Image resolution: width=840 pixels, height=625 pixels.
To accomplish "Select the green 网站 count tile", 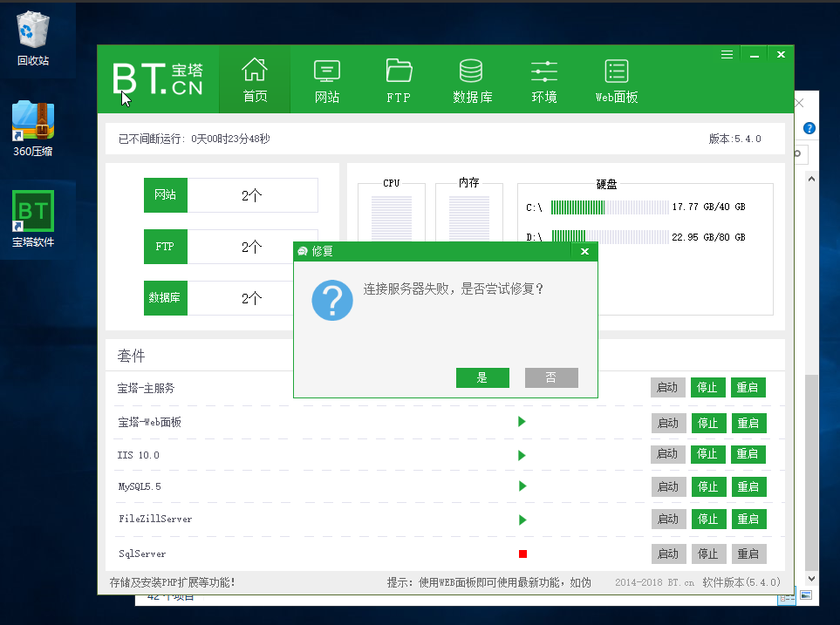I will (x=166, y=195).
